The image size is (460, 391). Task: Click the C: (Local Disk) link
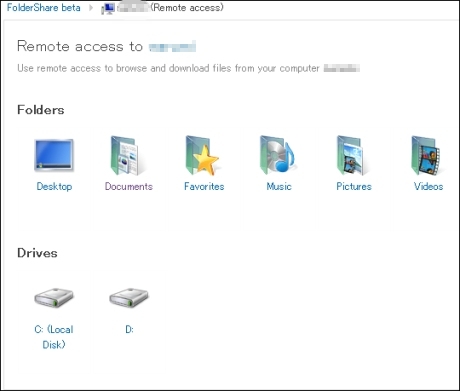[x=54, y=337]
